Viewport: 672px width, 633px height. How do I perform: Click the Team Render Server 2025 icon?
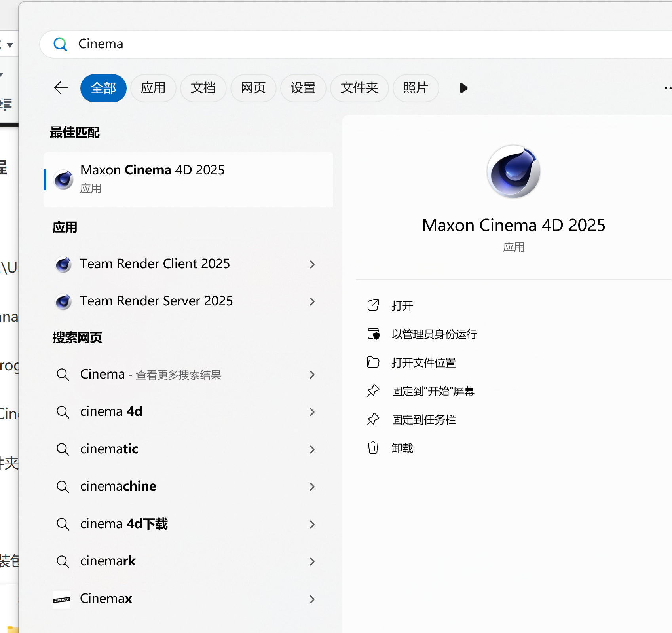click(63, 301)
